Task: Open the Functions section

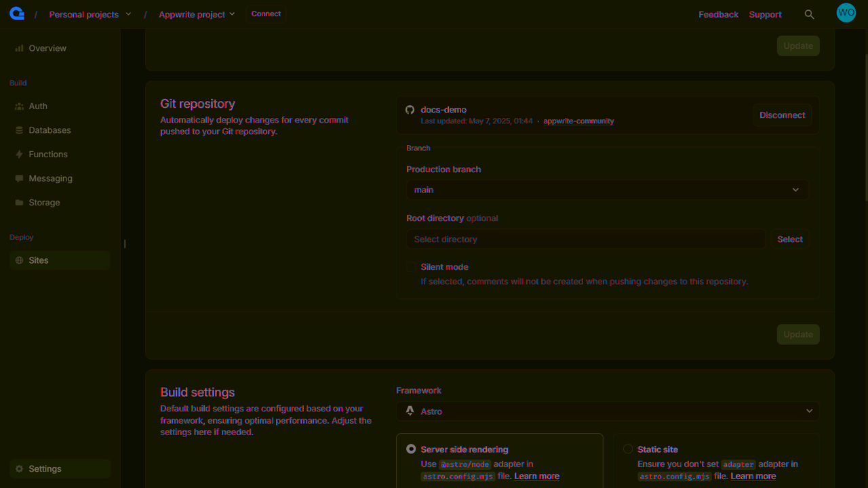Action: coord(47,154)
